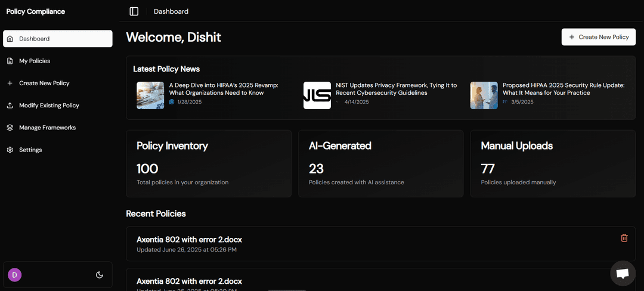The image size is (644, 291).
Task: Select Create New Policy in sidebar
Action: point(44,83)
